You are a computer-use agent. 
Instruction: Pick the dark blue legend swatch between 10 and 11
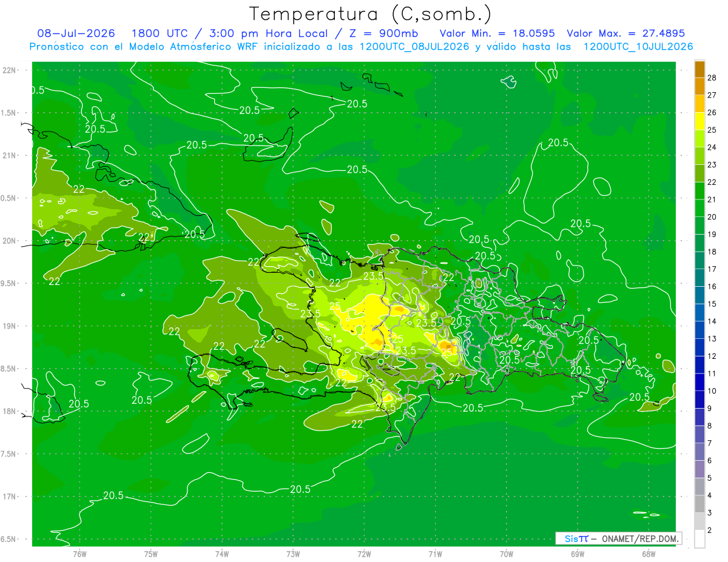[699, 382]
